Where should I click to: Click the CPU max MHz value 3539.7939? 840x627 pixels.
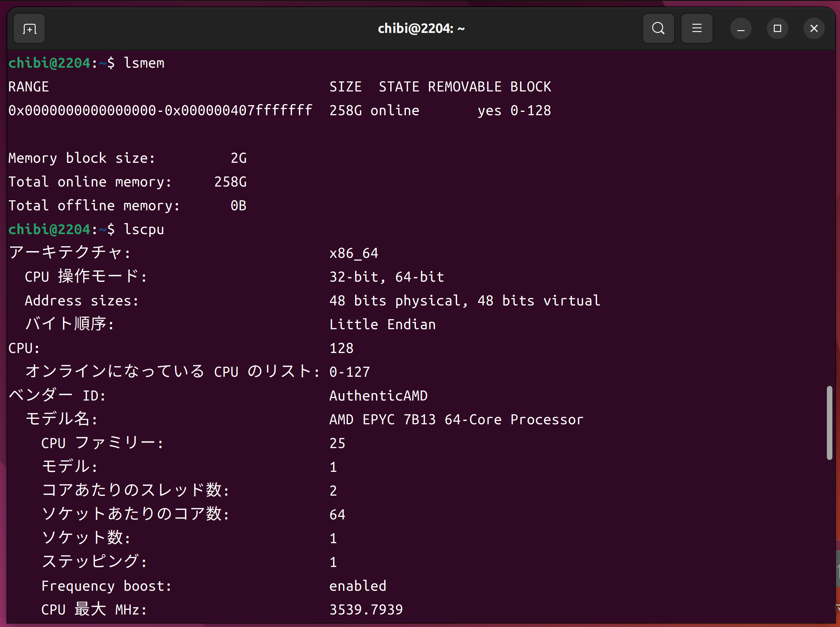366,610
